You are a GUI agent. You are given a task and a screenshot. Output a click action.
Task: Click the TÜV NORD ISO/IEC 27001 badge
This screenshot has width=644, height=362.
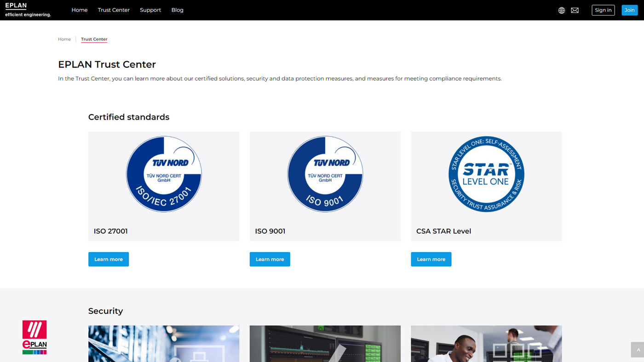pyautogui.click(x=164, y=174)
